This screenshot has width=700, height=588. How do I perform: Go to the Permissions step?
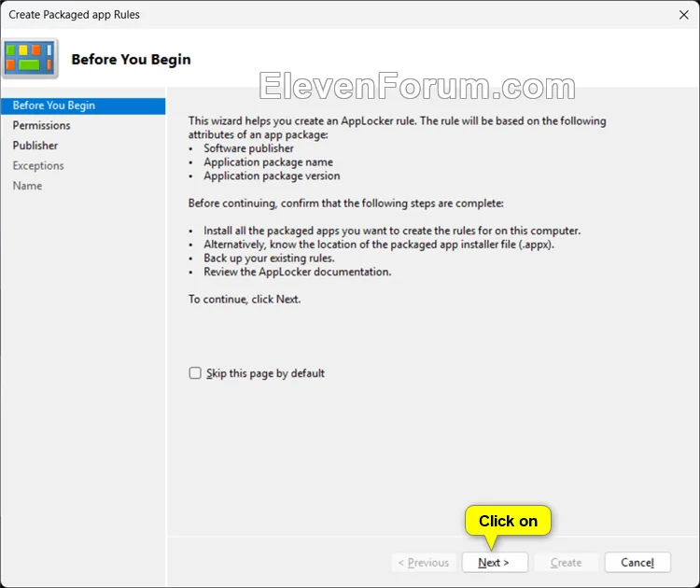[41, 125]
